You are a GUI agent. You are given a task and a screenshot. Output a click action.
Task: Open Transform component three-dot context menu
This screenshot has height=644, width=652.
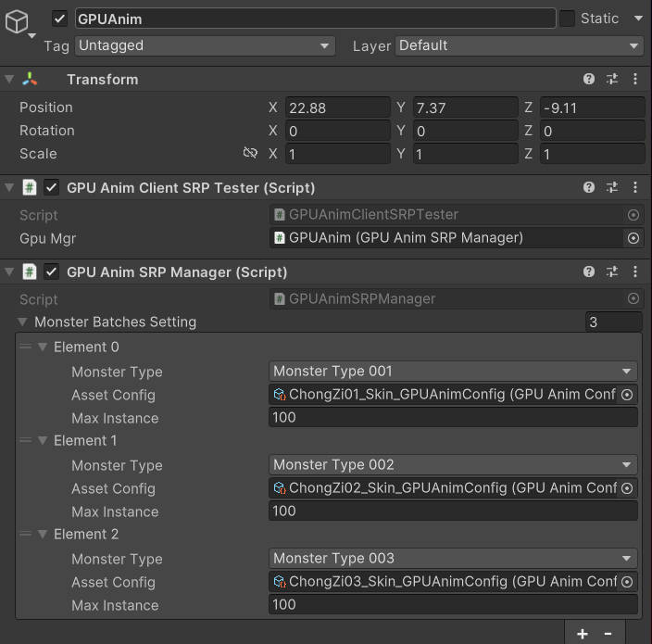tap(634, 80)
